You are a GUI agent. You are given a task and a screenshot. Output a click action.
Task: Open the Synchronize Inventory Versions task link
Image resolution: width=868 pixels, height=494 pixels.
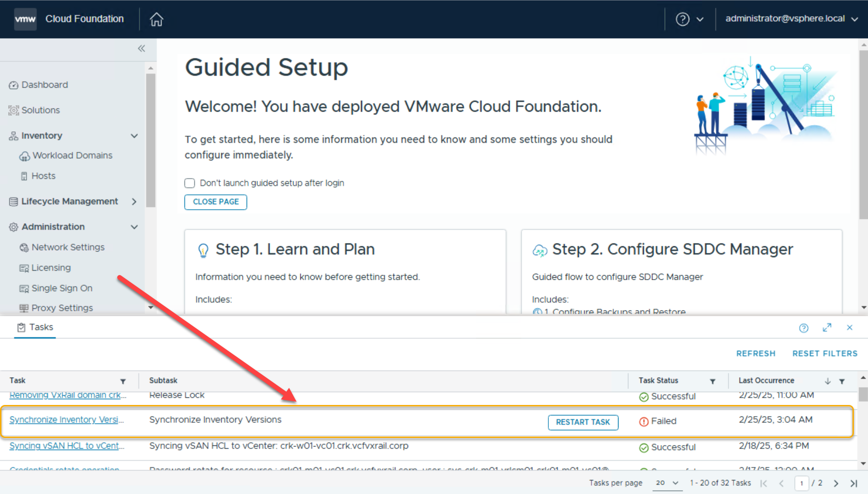tap(66, 420)
